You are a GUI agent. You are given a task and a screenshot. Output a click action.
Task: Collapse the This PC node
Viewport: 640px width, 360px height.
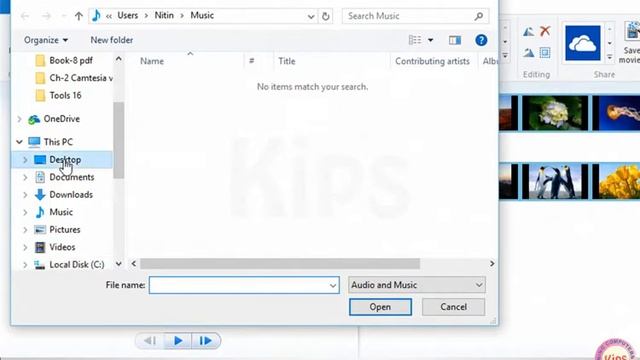pyautogui.click(x=19, y=142)
